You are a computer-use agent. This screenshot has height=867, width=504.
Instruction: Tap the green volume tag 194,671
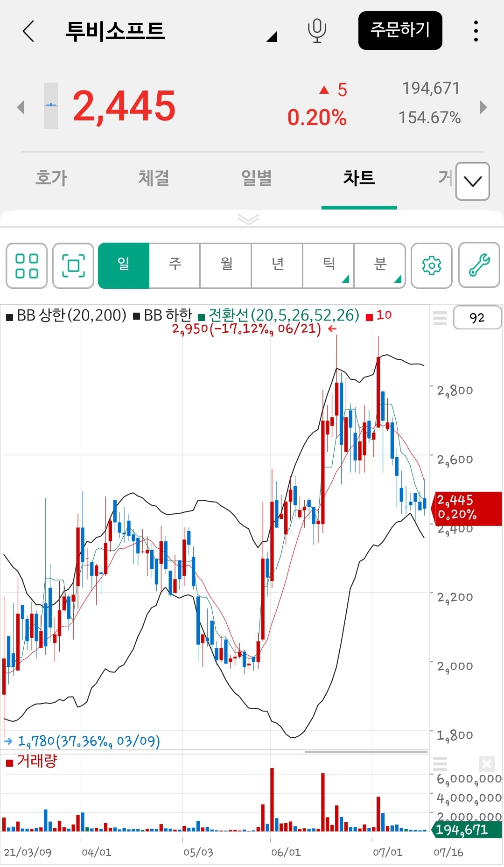(x=467, y=830)
